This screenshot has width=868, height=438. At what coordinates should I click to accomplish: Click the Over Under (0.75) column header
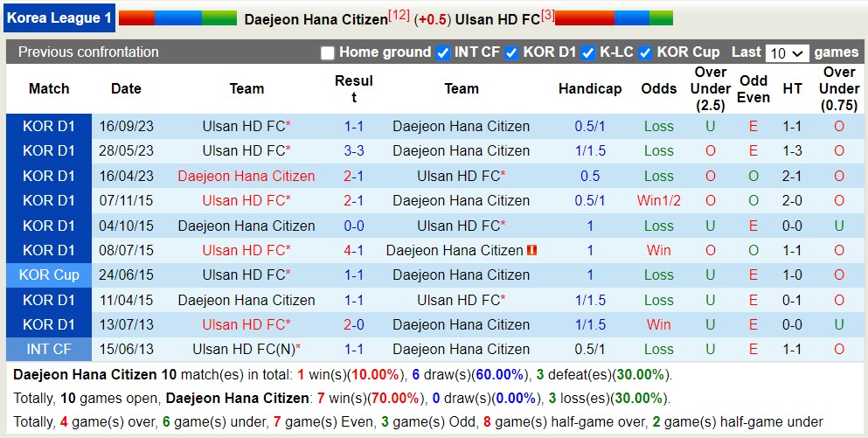(839, 88)
